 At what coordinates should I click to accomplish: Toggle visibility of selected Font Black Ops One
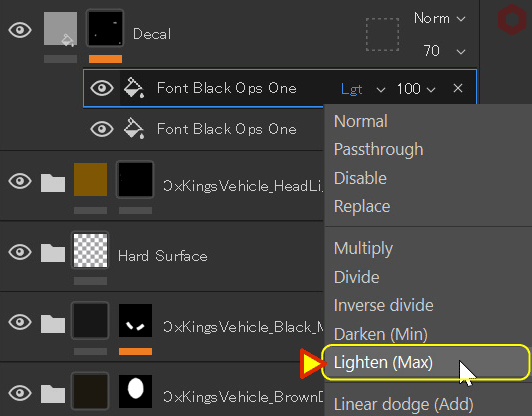tap(102, 88)
